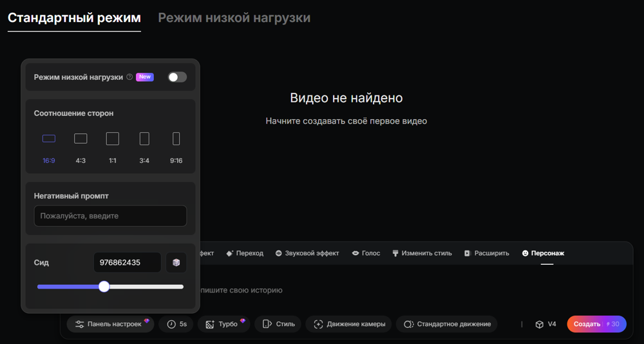Viewport: 644px width, 344px height.
Task: Open the Стиль selector
Action: 278,324
